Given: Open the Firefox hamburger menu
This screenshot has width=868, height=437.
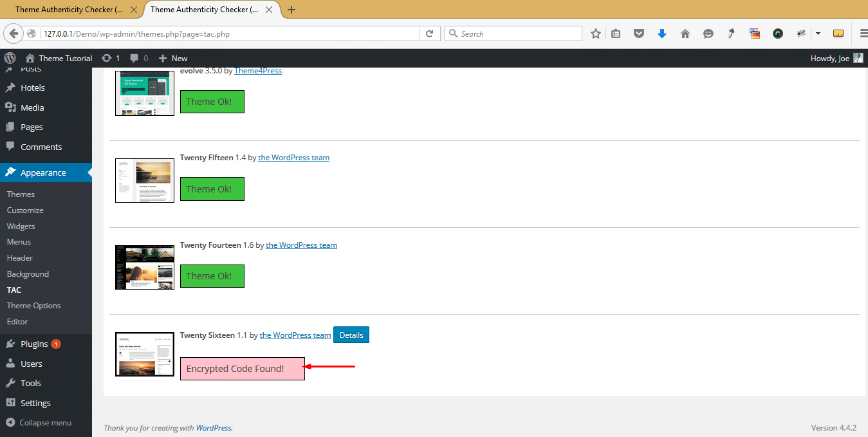Looking at the screenshot, I should (863, 33).
